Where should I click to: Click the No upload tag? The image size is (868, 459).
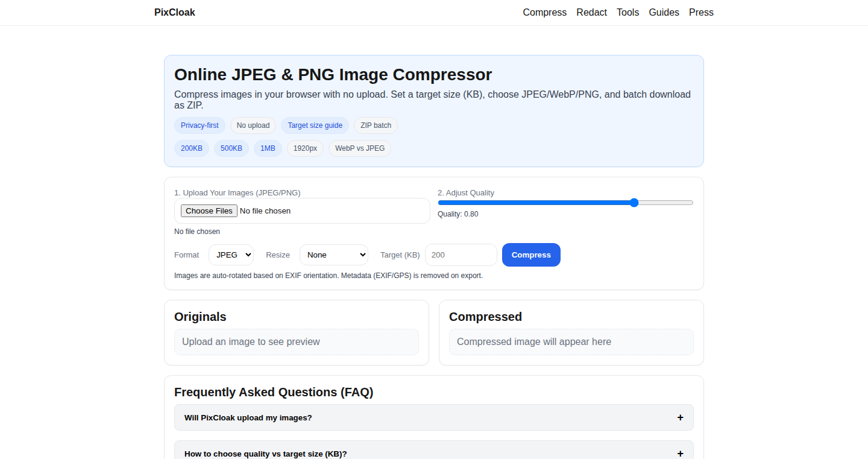(x=253, y=125)
